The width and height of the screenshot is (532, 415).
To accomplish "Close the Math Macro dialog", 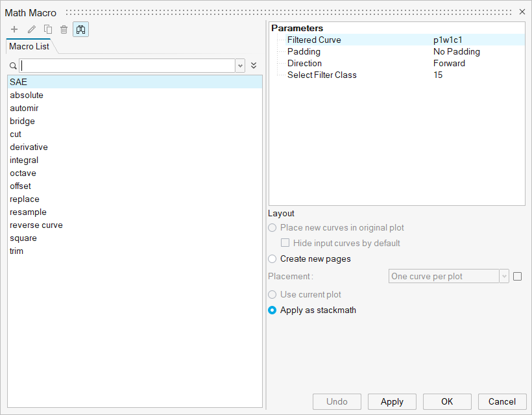I will point(522,12).
